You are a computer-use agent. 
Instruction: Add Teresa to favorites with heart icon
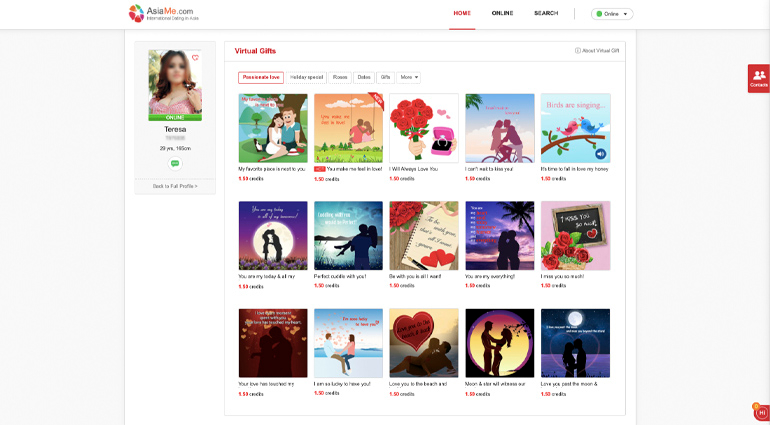(195, 58)
